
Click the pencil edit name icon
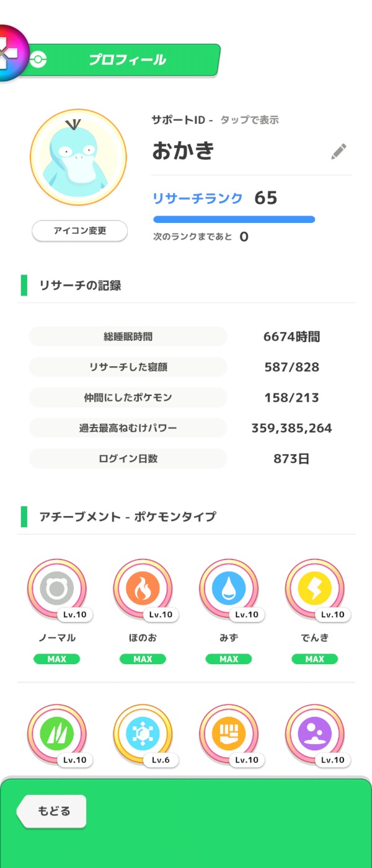339,151
